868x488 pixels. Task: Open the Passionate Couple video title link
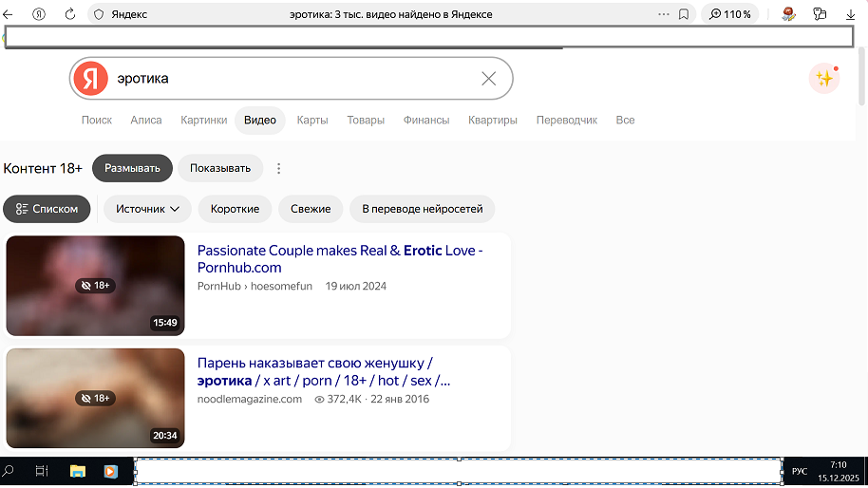point(340,259)
